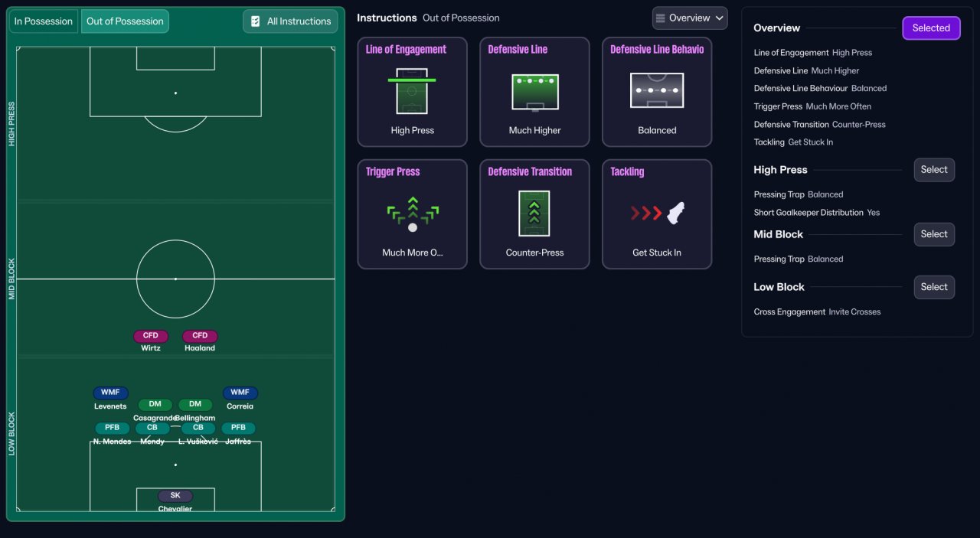Click the Defensive Line pitch icon

click(x=534, y=93)
